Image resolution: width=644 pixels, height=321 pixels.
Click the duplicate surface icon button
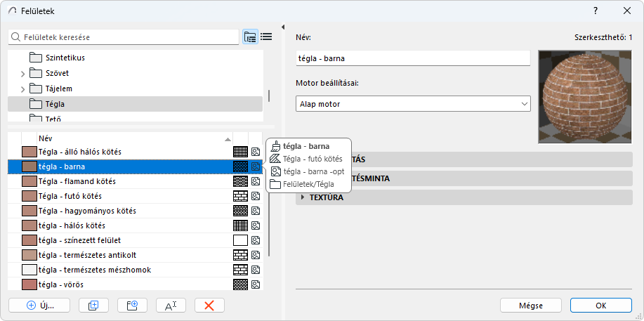point(88,305)
